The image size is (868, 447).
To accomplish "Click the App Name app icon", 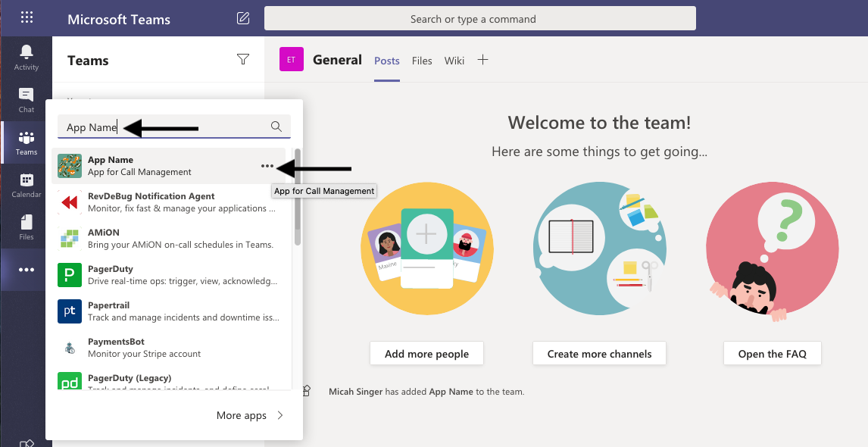I will pyautogui.click(x=70, y=166).
